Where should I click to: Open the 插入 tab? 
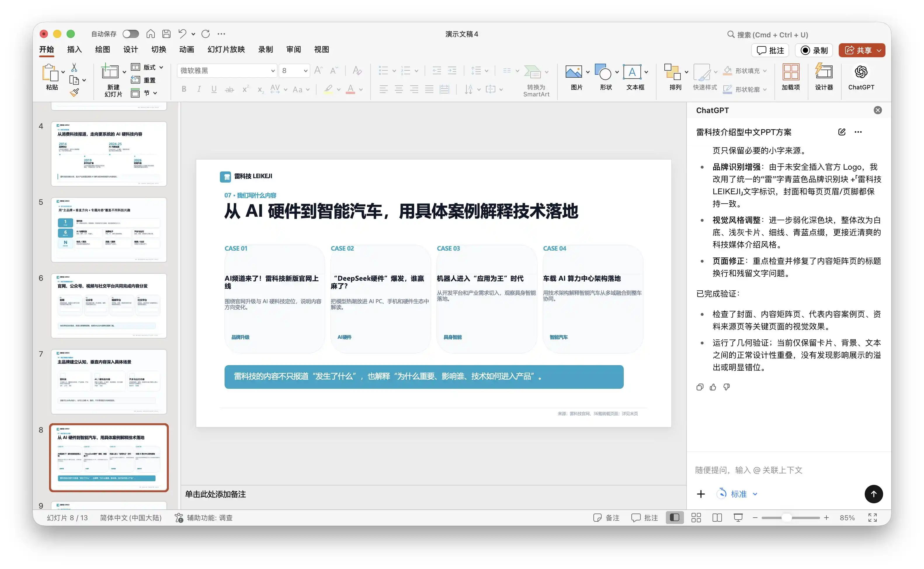point(74,49)
